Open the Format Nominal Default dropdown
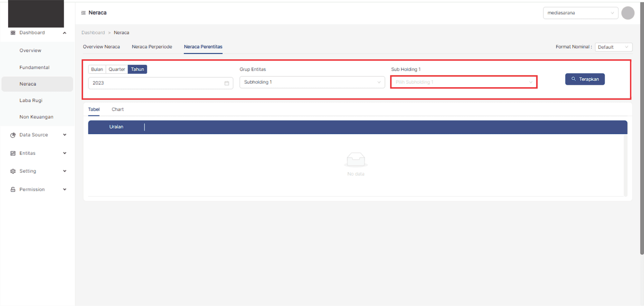 click(613, 47)
